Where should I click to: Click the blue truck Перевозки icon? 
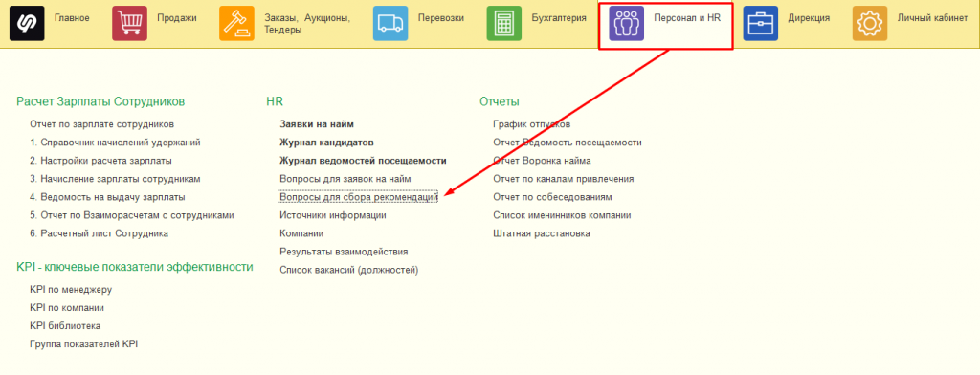click(x=390, y=23)
